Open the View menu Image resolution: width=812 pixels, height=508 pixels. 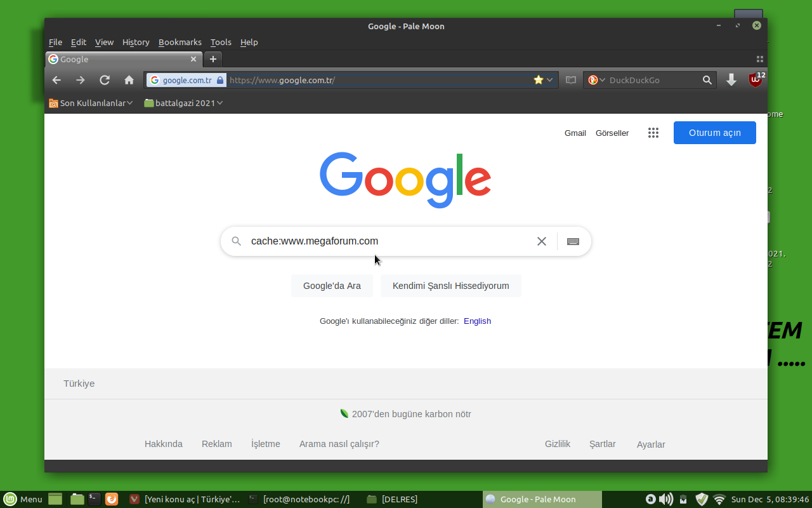[x=104, y=42]
